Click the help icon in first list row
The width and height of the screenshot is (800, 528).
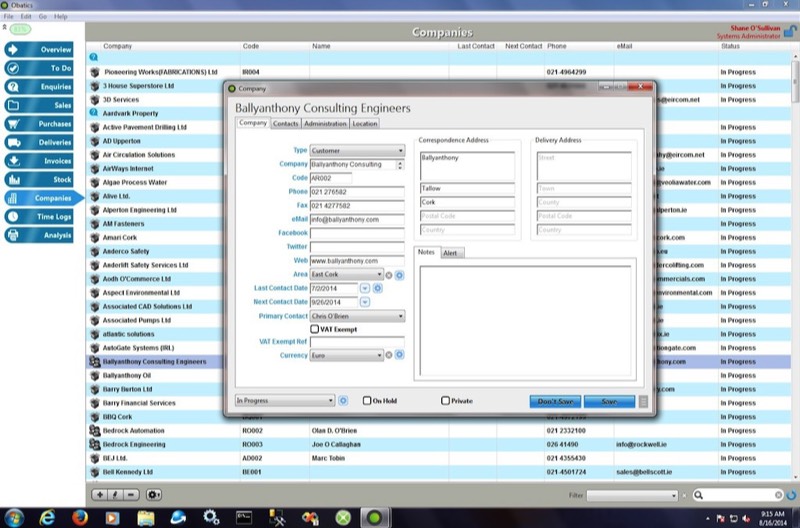pos(94,58)
